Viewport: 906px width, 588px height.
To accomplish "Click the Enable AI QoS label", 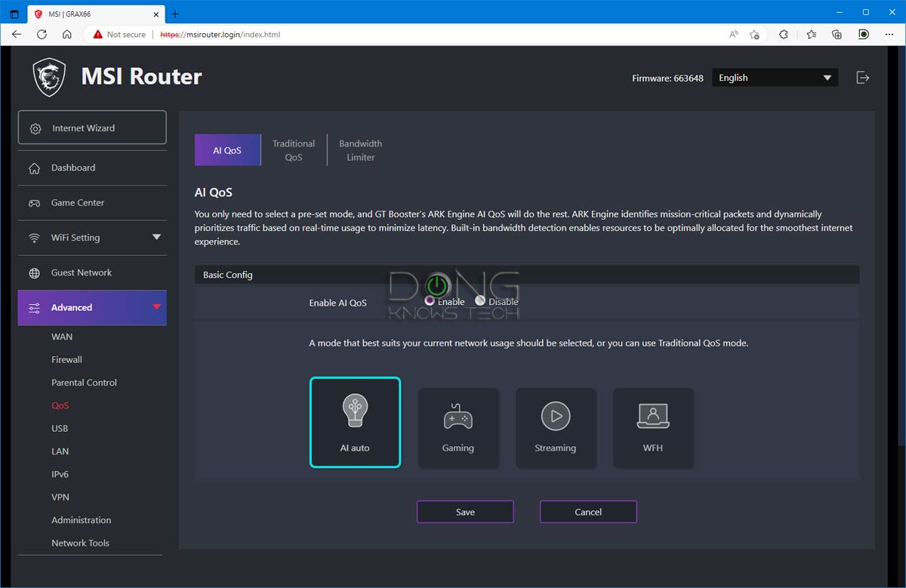I will coord(337,303).
